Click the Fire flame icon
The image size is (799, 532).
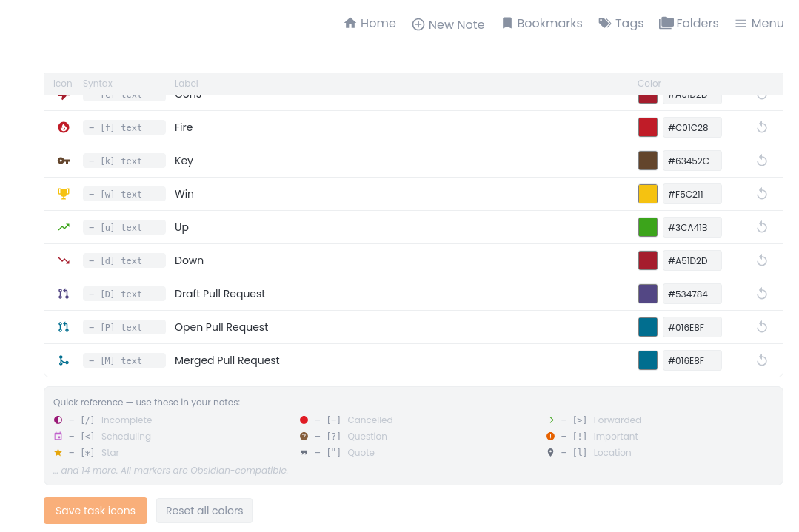click(x=64, y=127)
